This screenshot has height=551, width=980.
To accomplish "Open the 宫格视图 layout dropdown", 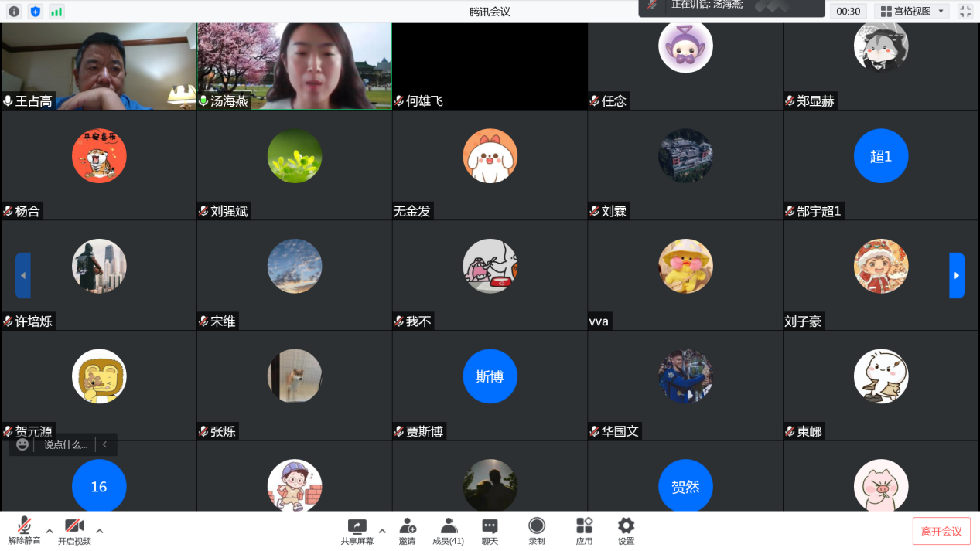I will click(911, 11).
